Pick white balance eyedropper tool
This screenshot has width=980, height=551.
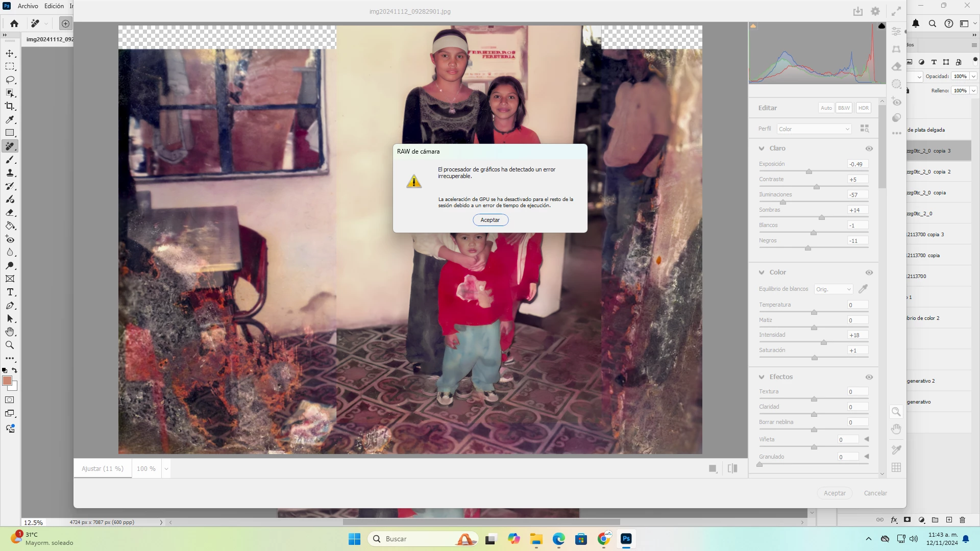(x=863, y=289)
